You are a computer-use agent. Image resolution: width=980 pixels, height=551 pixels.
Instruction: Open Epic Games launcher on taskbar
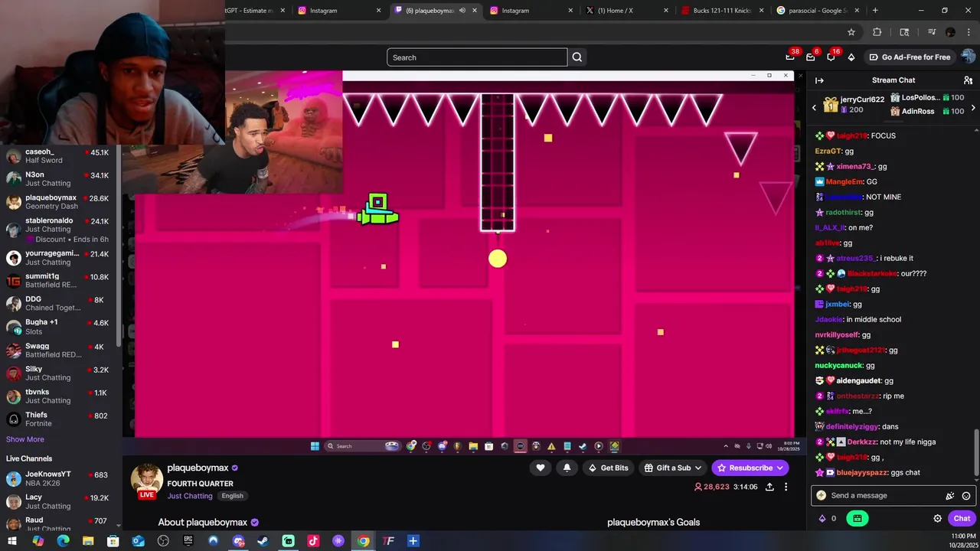click(188, 541)
